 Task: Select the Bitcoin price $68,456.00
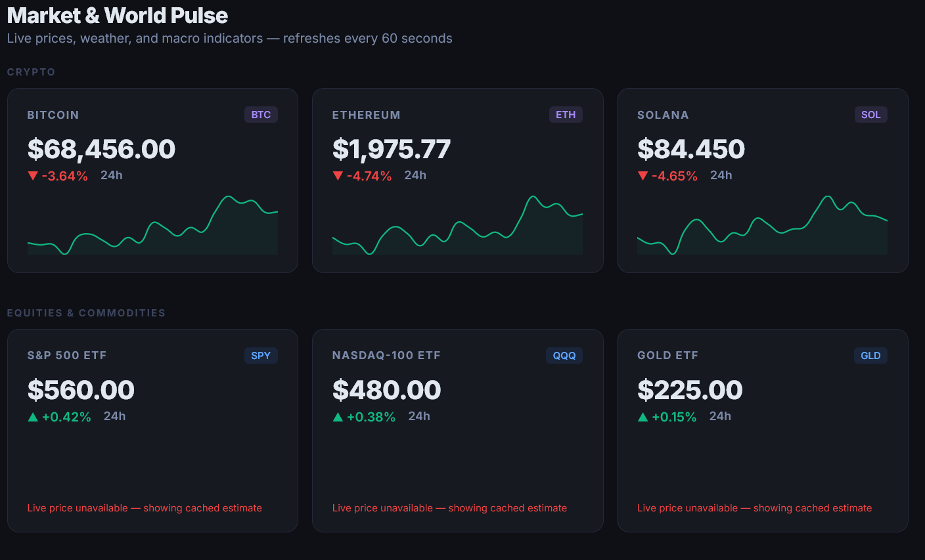click(101, 150)
